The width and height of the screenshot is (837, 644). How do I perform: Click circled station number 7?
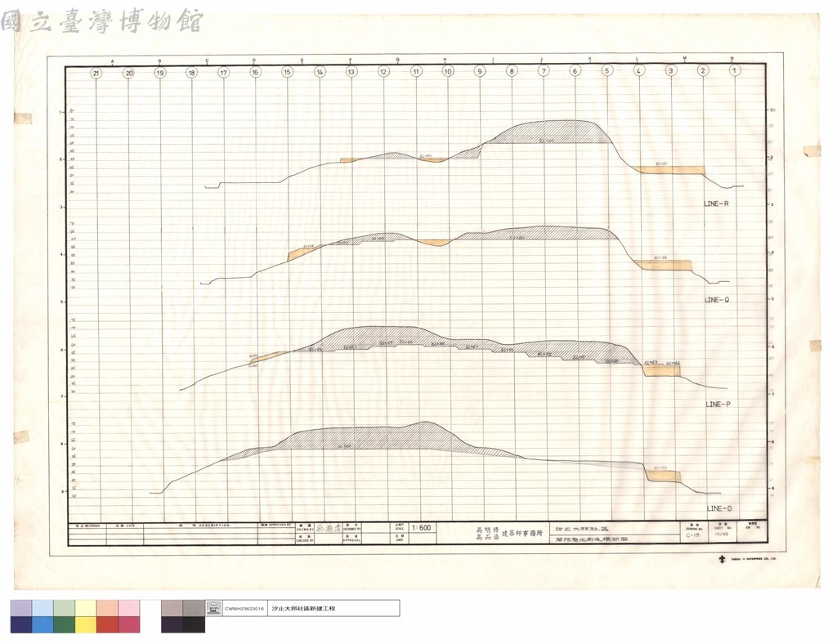click(544, 70)
